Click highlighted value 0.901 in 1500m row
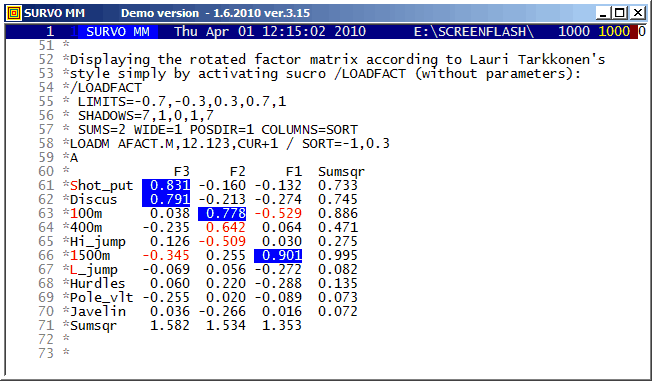The height and width of the screenshot is (381, 652). point(278,256)
